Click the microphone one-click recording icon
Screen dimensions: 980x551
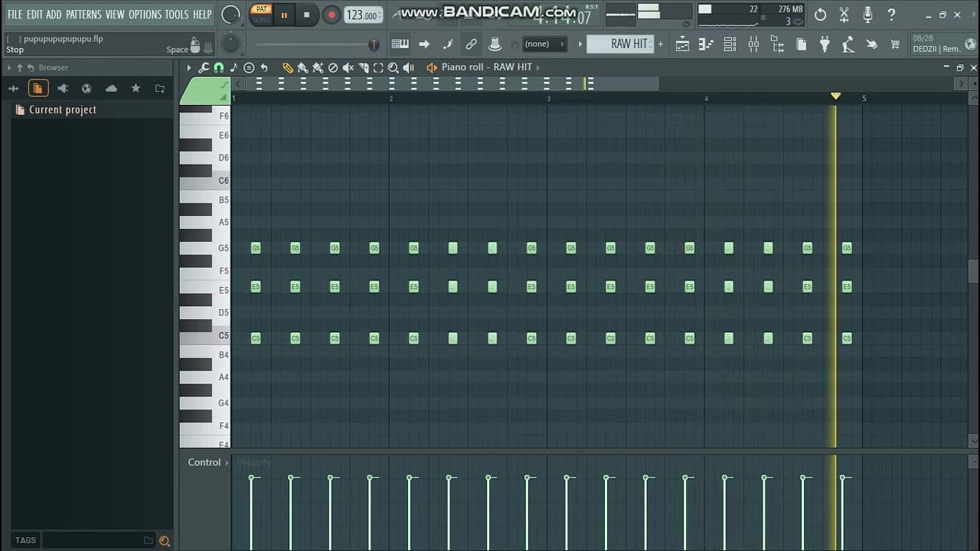pyautogui.click(x=867, y=15)
